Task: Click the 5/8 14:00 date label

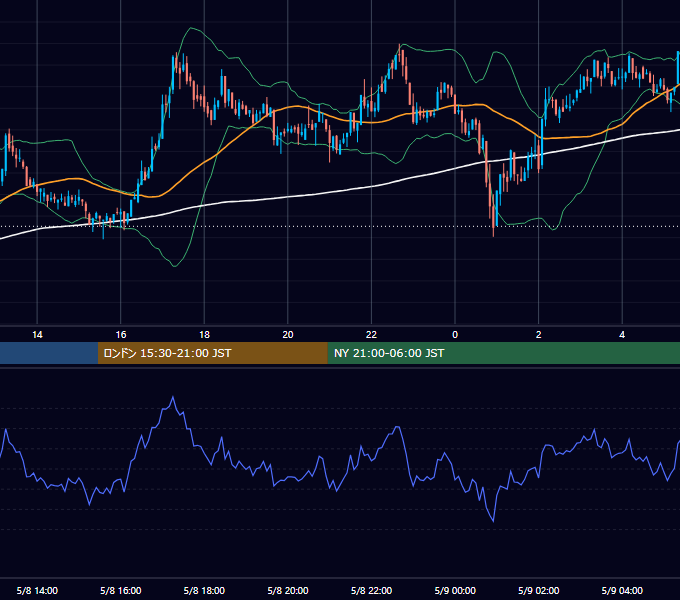Action: coord(37,591)
